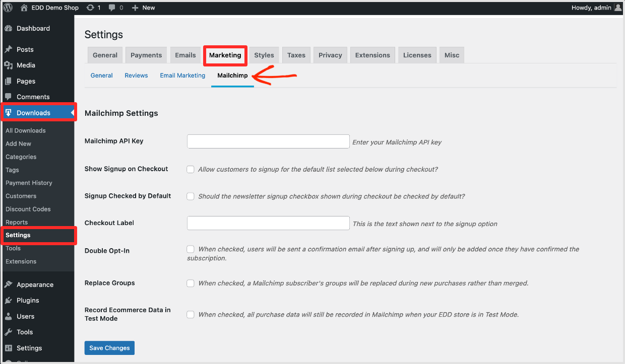The width and height of the screenshot is (625, 364).
Task: Click the Save Changes button
Action: 109,348
